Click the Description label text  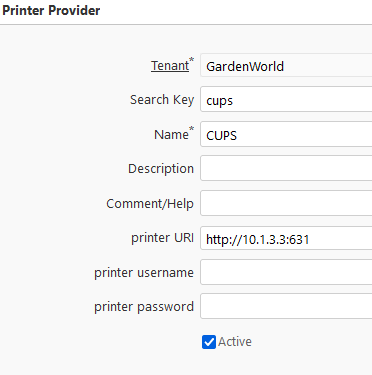click(x=161, y=169)
